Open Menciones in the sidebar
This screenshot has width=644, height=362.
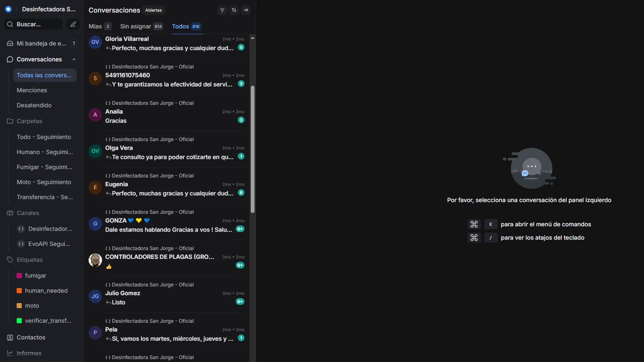45,90
